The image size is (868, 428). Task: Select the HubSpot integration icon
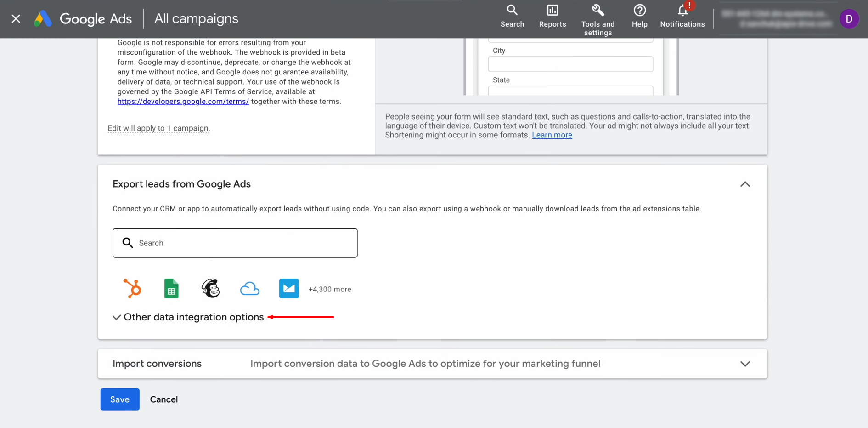point(132,289)
